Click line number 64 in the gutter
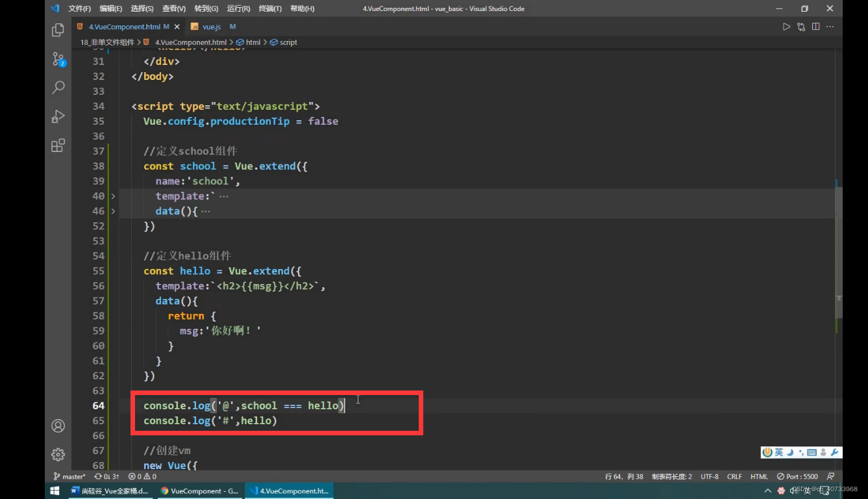The height and width of the screenshot is (499, 868). [x=98, y=405]
